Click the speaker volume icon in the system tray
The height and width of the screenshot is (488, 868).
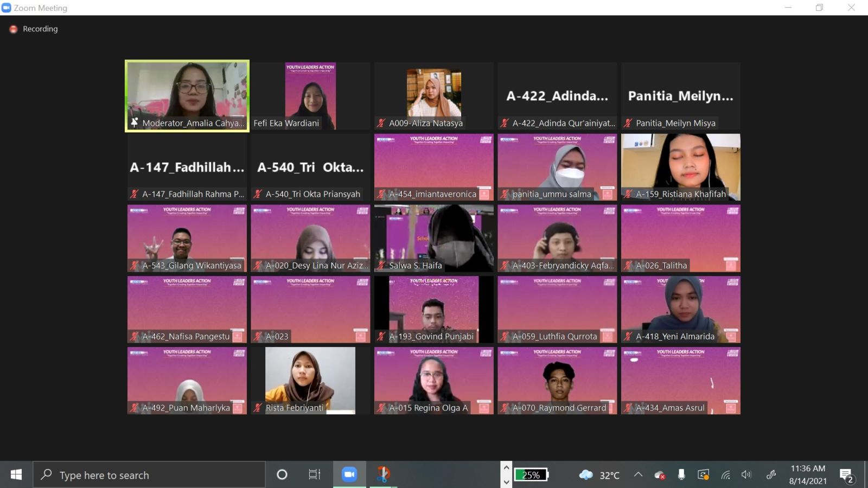(x=746, y=474)
